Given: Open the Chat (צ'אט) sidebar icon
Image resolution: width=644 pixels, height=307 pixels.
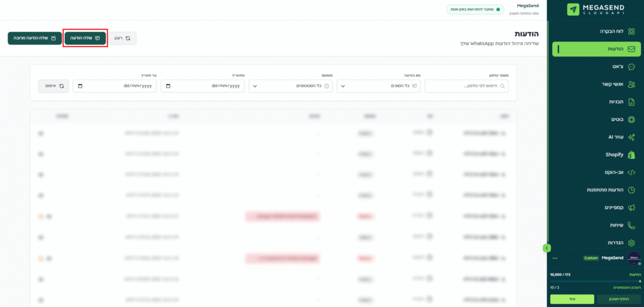Looking at the screenshot, I should pyautogui.click(x=631, y=67).
